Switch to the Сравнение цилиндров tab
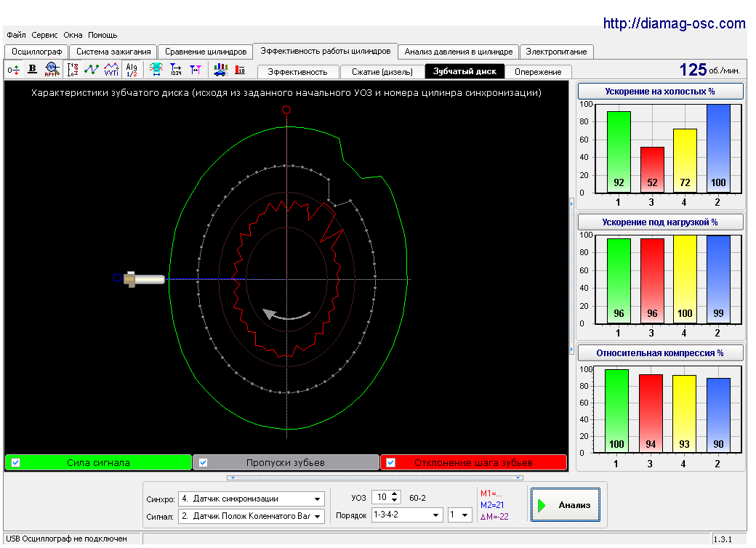 coord(206,52)
